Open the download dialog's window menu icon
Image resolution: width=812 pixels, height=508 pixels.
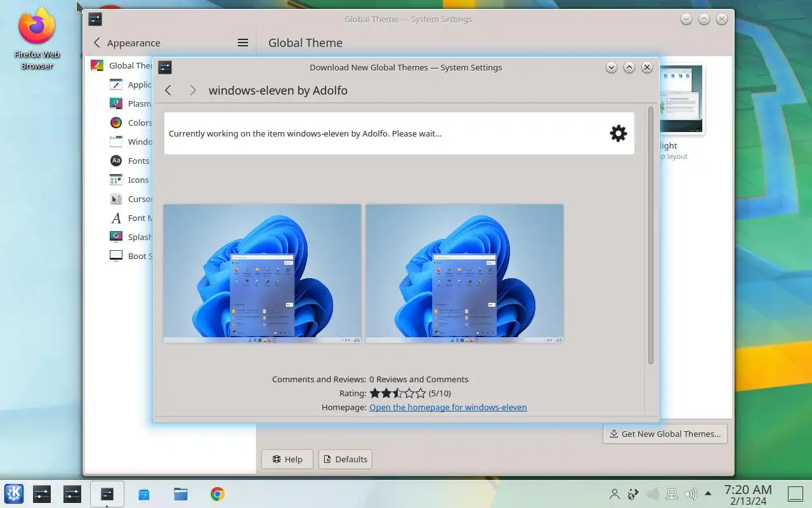pyautogui.click(x=165, y=67)
